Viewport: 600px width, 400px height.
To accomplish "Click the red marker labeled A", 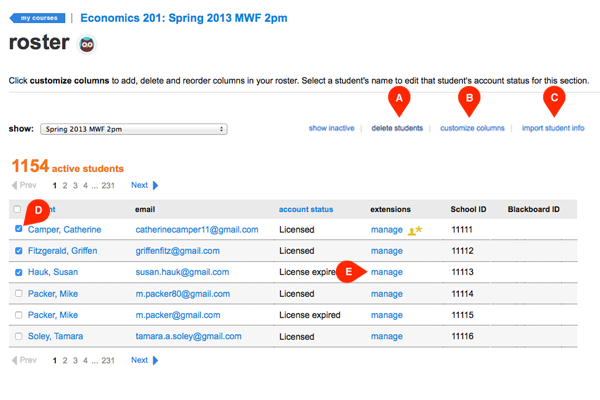I will pos(400,99).
